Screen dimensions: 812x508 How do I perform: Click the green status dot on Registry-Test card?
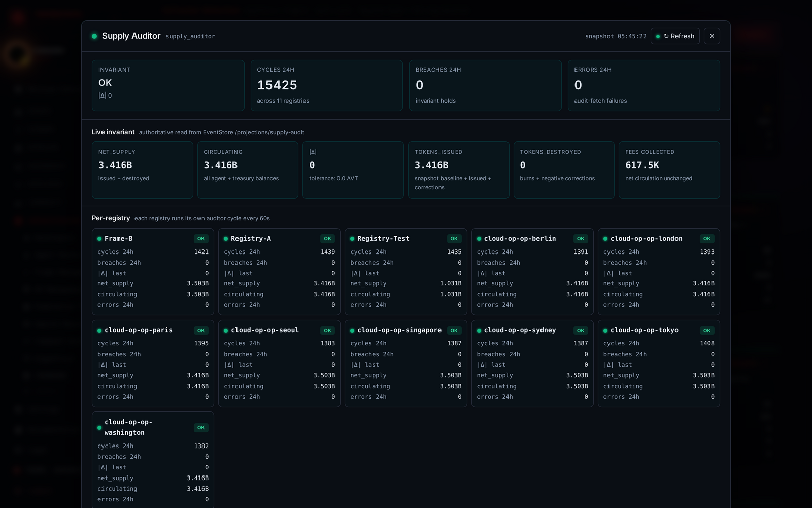point(352,239)
